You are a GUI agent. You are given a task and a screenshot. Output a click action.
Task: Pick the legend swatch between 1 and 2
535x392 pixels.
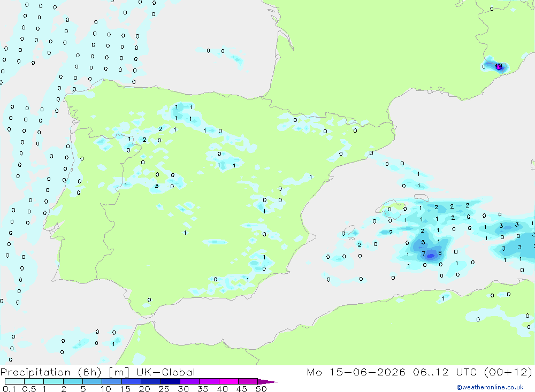click(53, 381)
